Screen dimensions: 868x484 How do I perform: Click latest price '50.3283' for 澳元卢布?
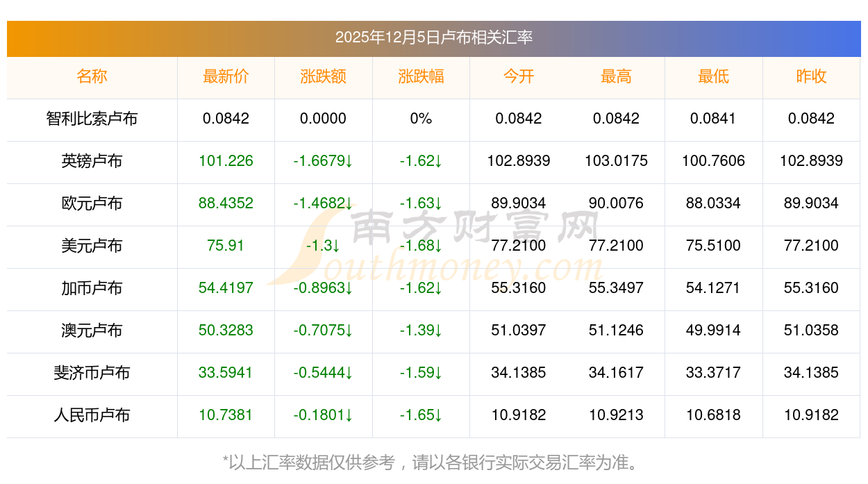[x=226, y=331]
